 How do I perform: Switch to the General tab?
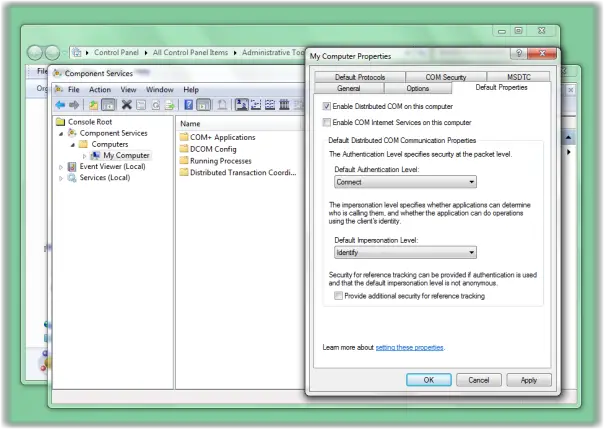pos(349,88)
